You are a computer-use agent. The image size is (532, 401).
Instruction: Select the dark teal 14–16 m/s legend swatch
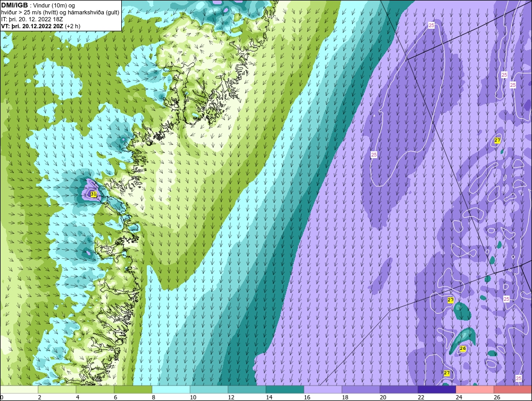click(285, 389)
